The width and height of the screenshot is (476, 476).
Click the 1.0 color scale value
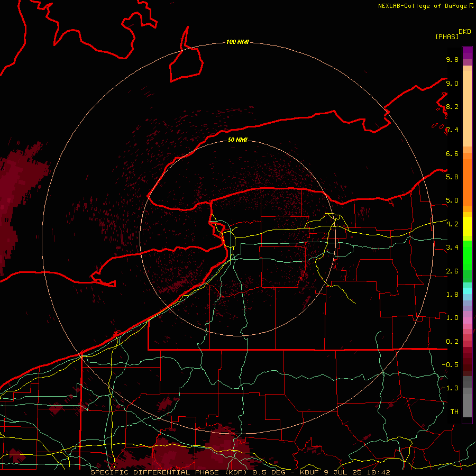[x=452, y=318]
